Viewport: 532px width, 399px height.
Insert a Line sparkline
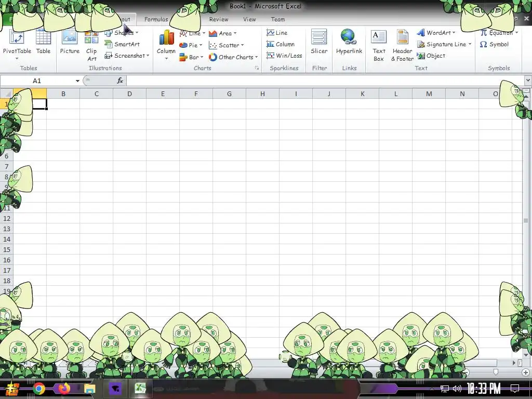277,33
